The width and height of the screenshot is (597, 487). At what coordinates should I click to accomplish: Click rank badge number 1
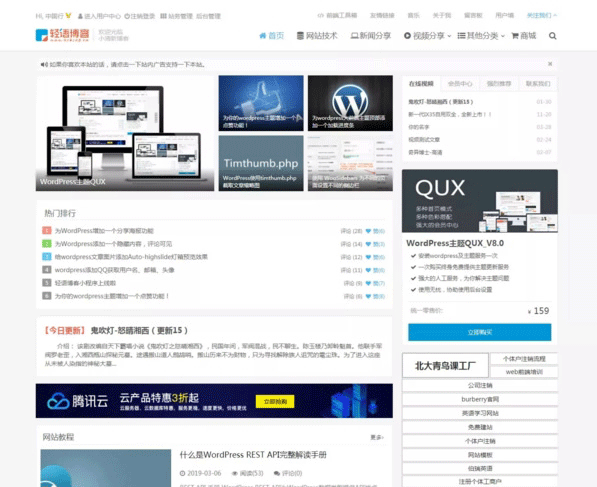tap(46, 231)
